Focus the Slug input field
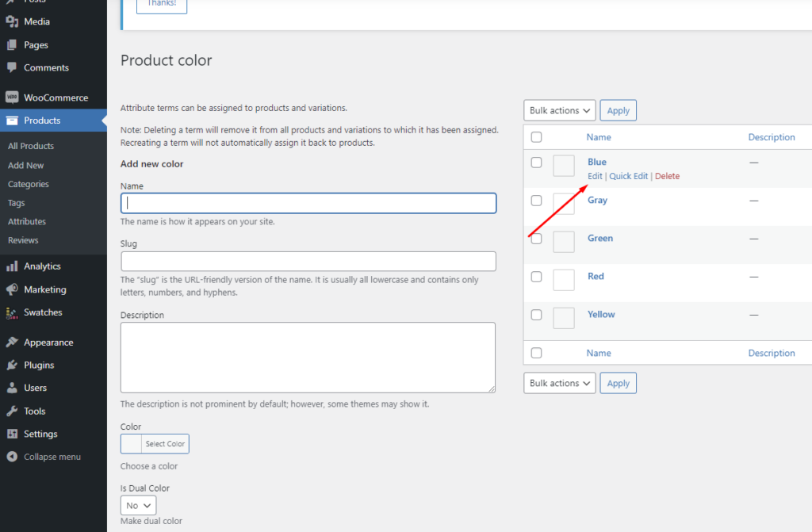The image size is (812, 532). click(308, 262)
